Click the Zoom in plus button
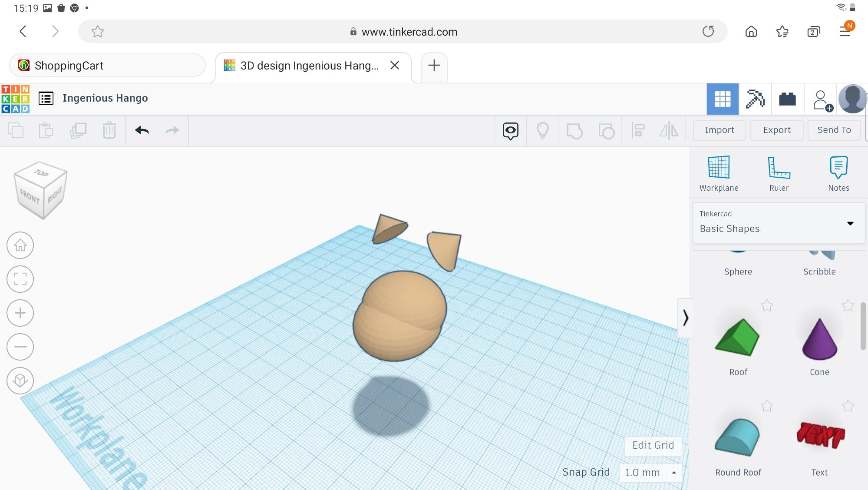The width and height of the screenshot is (868, 490). pyautogui.click(x=20, y=313)
